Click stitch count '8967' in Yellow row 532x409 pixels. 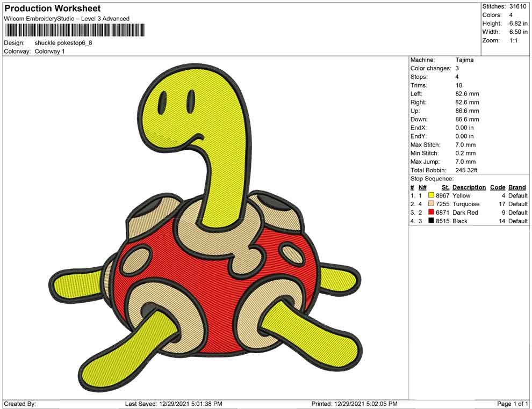[x=442, y=195]
